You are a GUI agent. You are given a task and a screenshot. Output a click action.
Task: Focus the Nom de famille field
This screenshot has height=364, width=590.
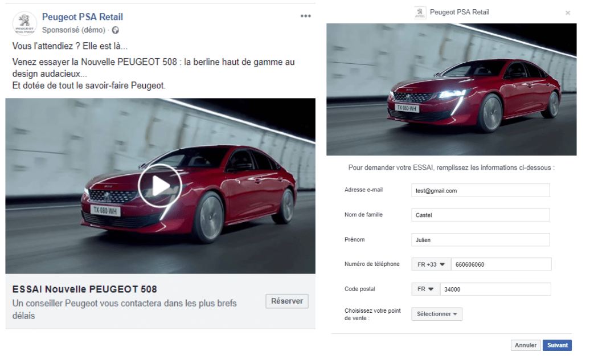click(480, 215)
